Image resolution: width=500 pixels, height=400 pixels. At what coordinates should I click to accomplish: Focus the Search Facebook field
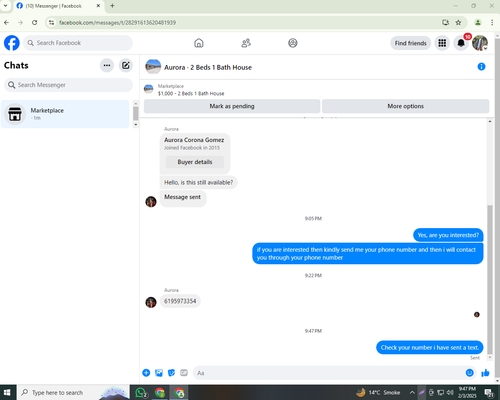point(78,43)
